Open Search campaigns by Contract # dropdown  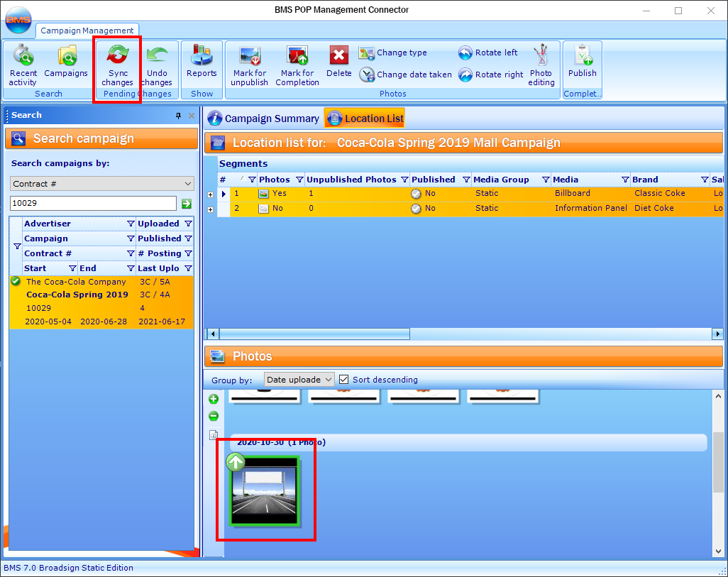[101, 184]
